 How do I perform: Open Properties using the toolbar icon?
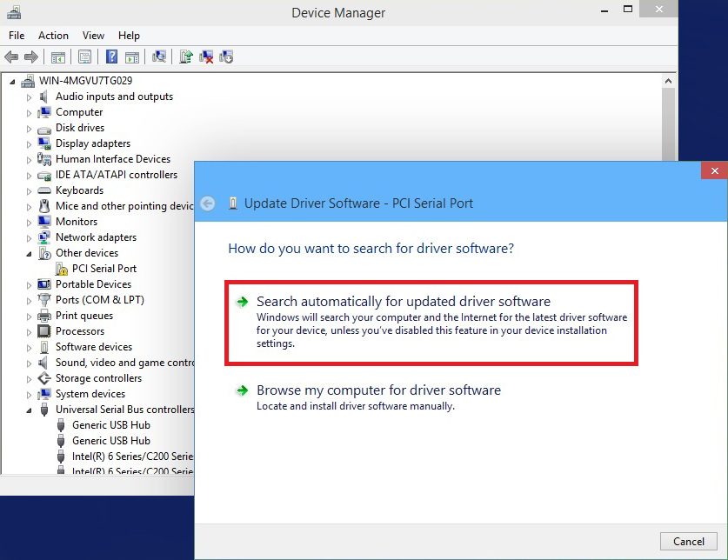83,56
